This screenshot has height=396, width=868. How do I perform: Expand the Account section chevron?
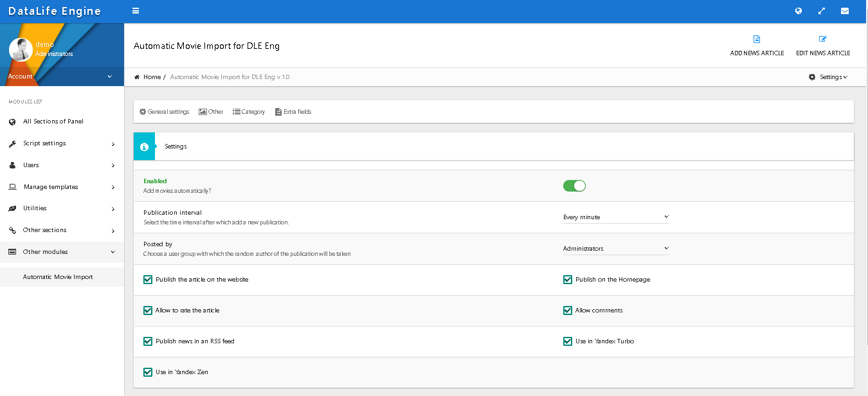click(x=110, y=76)
